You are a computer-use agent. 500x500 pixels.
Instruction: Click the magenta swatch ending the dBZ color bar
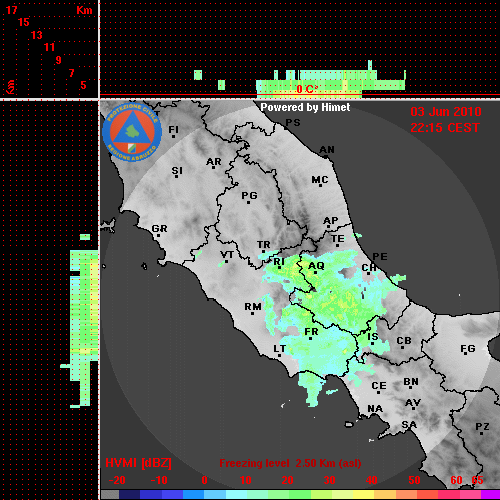click(x=490, y=494)
